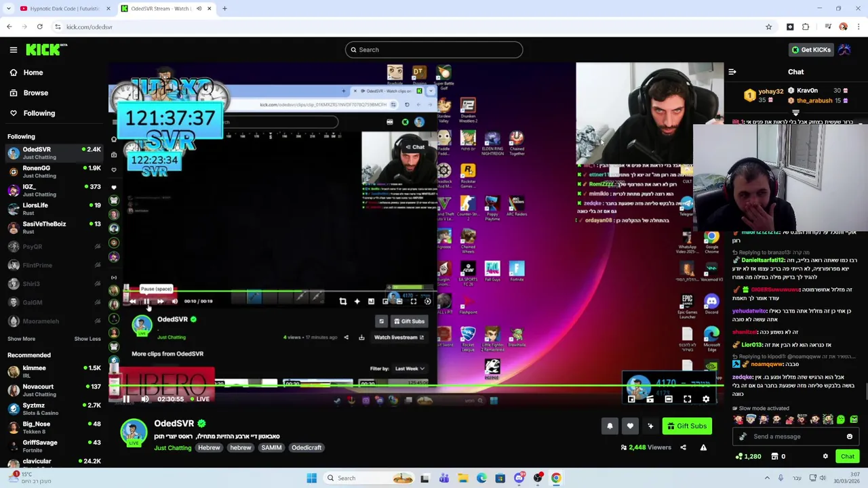Open kimmee recommended channel
The image size is (868, 488).
tap(54, 371)
